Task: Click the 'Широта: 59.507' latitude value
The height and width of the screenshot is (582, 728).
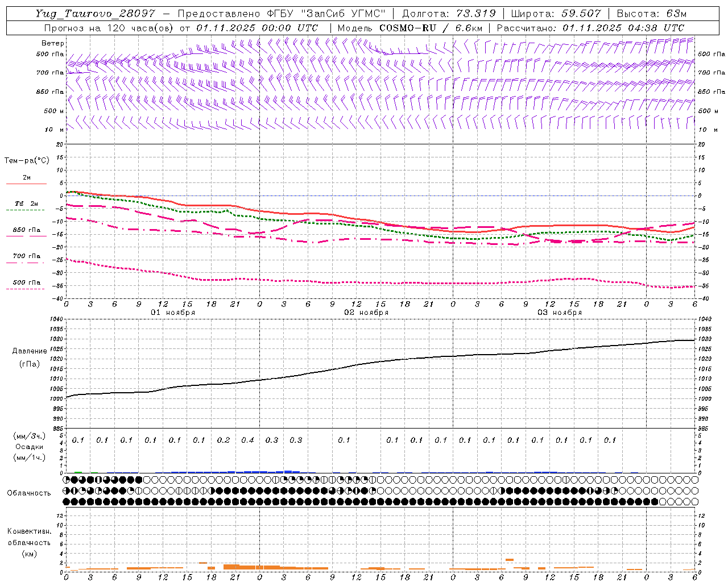Action: click(x=556, y=14)
